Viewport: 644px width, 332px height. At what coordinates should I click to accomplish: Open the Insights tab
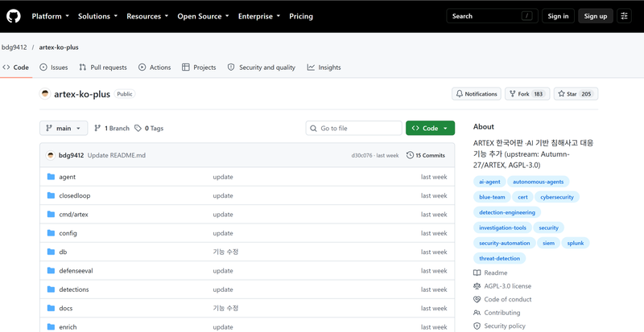324,68
